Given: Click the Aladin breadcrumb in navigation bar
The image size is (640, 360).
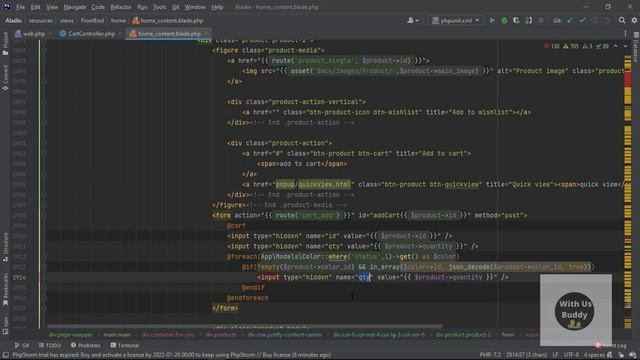Looking at the screenshot, I should click(13, 20).
